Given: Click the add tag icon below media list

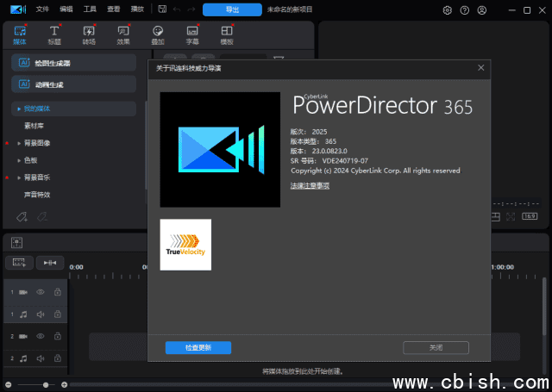Looking at the screenshot, I should [22, 215].
